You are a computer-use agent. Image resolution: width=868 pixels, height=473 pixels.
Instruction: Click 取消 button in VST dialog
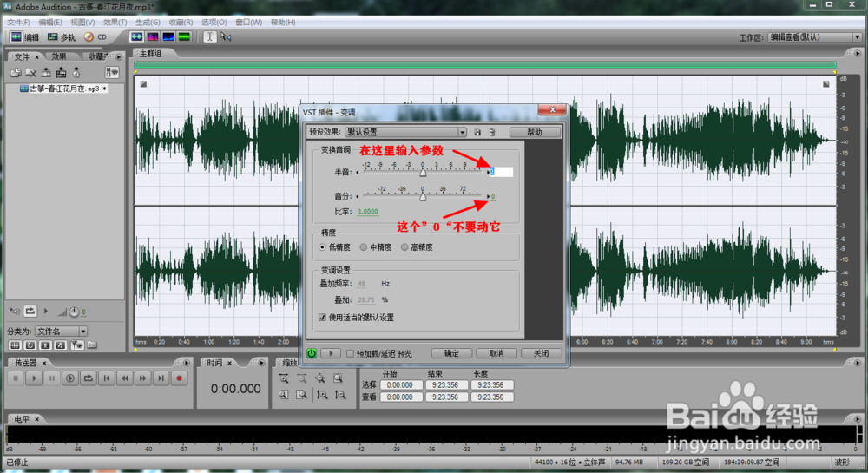click(x=496, y=353)
